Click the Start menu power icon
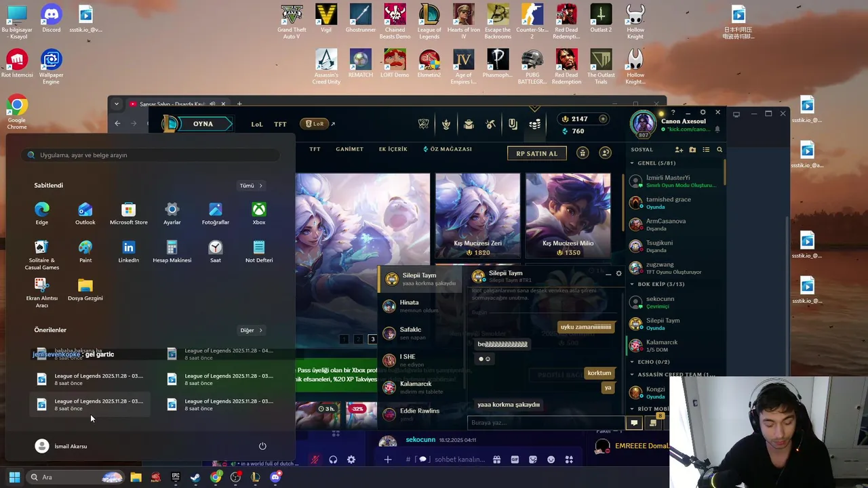This screenshot has width=868, height=488. click(x=262, y=446)
